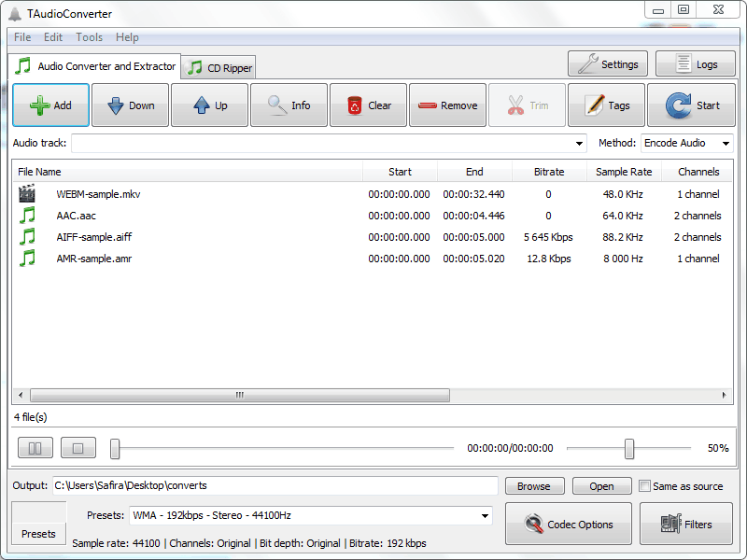
Task: Click the End column header
Action: [x=474, y=172]
